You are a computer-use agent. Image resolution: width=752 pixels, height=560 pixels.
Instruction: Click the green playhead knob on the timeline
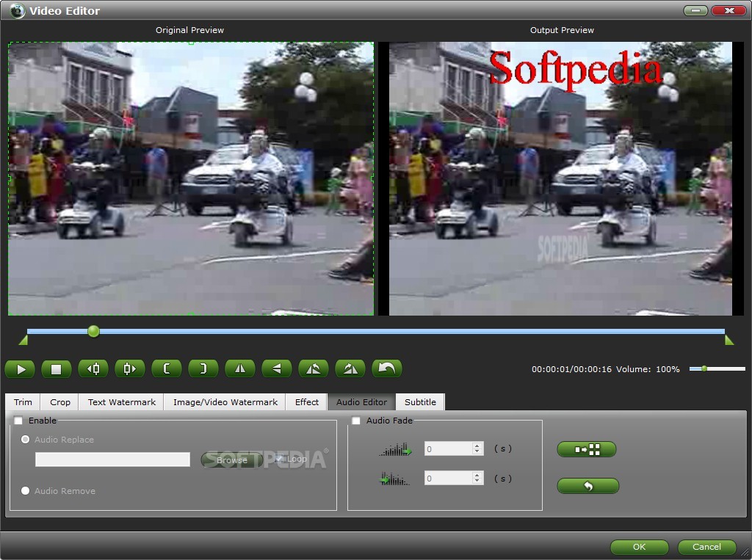pos(93,331)
